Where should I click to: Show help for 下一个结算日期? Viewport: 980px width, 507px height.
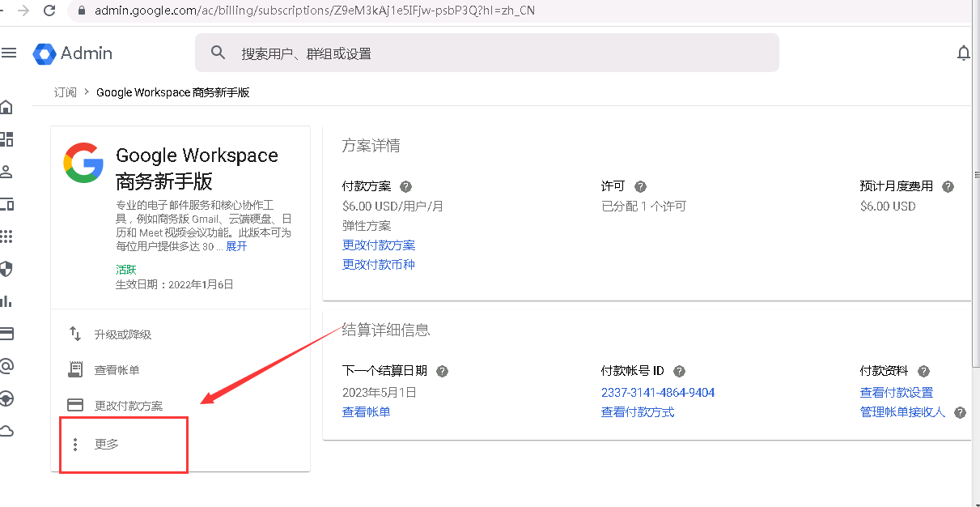[443, 372]
